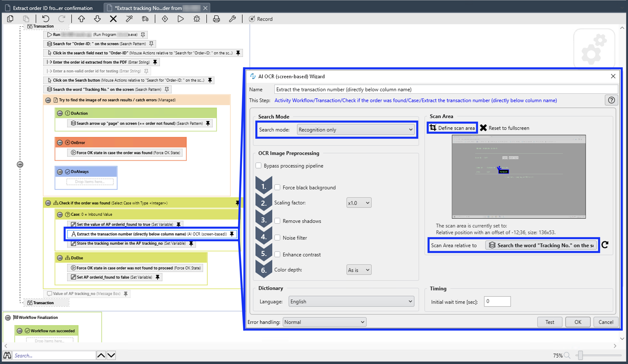The width and height of the screenshot is (628, 364).
Task: Click the Undo icon in toolbar
Action: coord(46,19)
